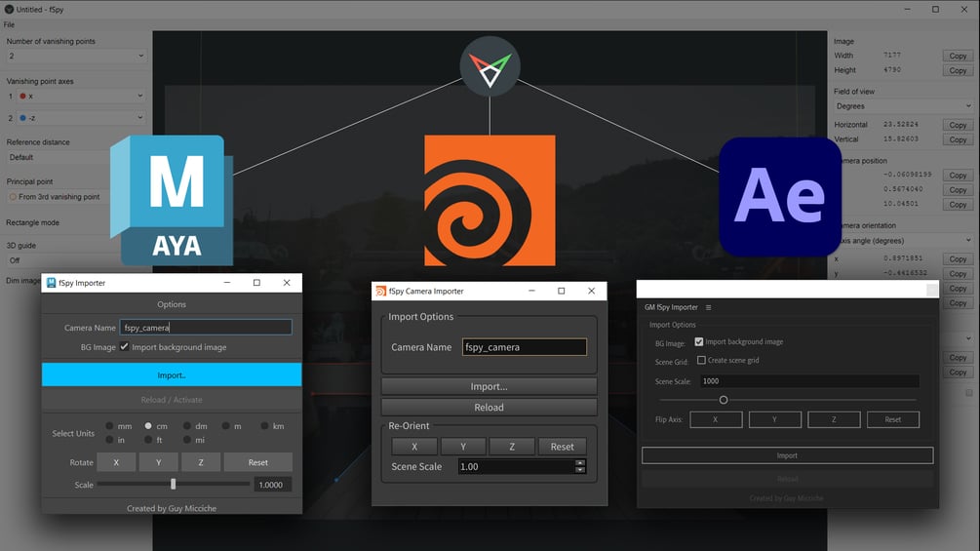Image resolution: width=980 pixels, height=551 pixels.
Task: Select the mi units radio button
Action: pyautogui.click(x=187, y=440)
